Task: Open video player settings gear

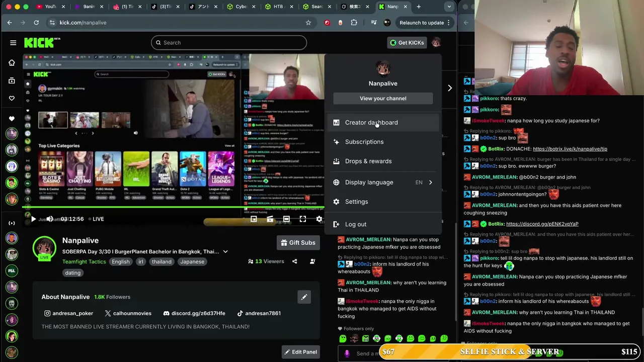Action: [319, 219]
